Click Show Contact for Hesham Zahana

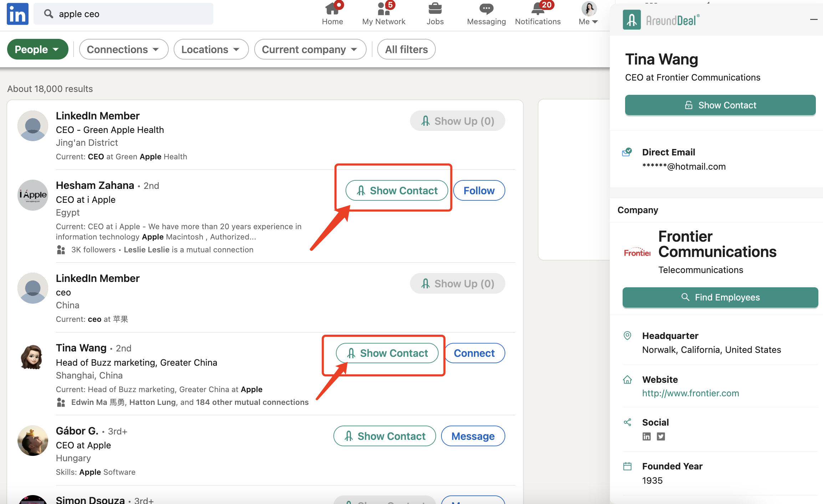[397, 190]
